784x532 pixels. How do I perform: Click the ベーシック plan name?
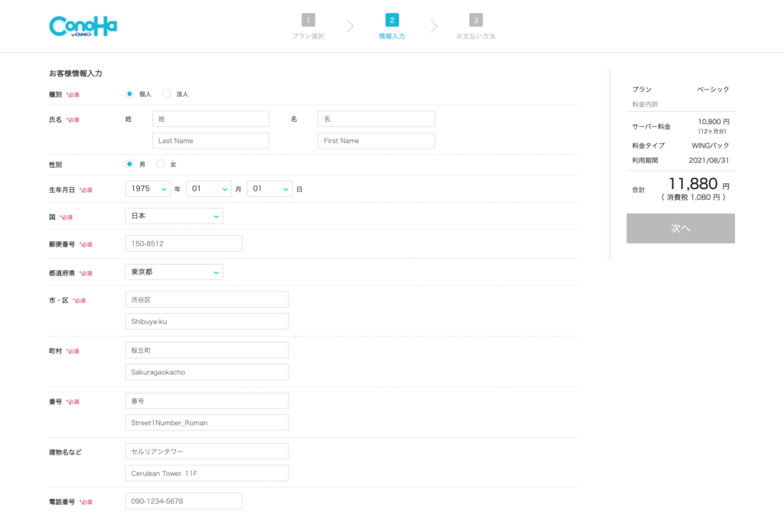coord(713,89)
